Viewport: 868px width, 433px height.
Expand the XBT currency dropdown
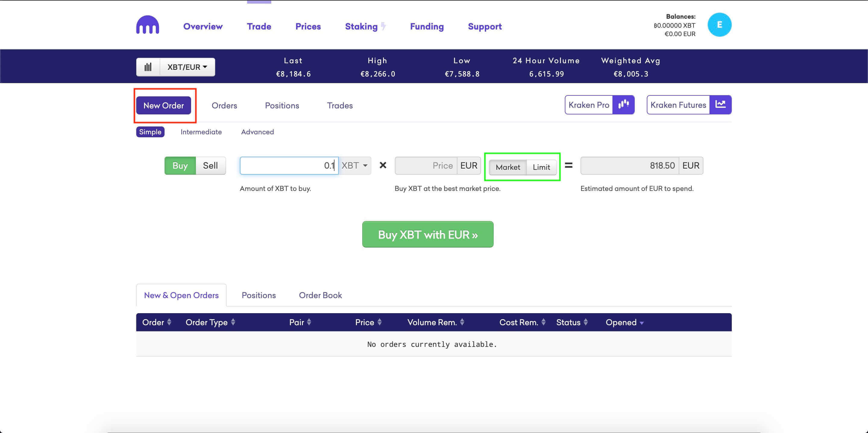tap(354, 165)
